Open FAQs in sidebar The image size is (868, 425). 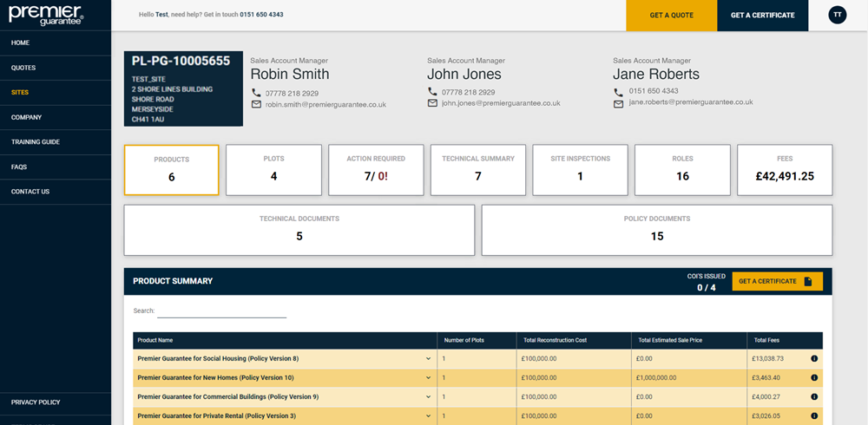point(56,167)
